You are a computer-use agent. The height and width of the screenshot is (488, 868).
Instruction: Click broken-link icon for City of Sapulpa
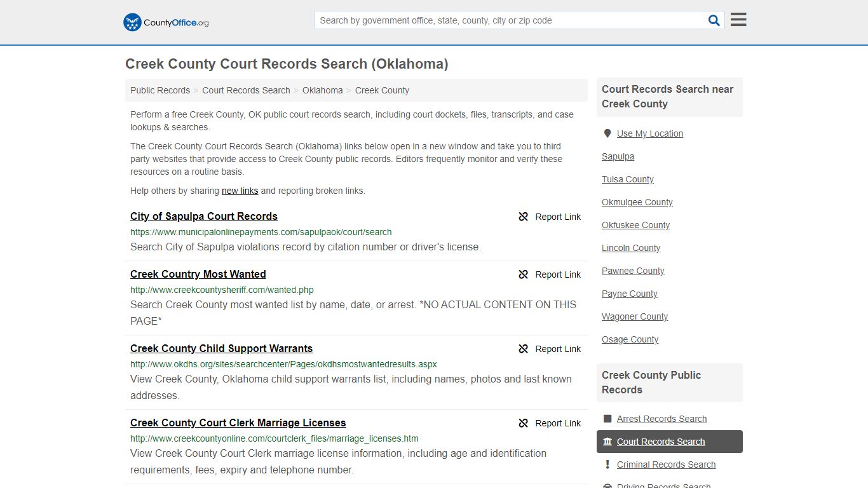[x=524, y=217]
